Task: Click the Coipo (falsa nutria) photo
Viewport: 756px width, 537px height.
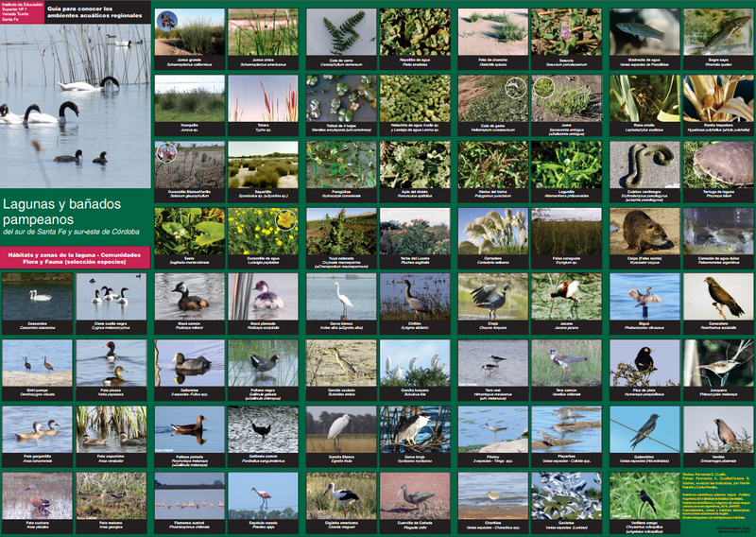Action: click(644, 231)
